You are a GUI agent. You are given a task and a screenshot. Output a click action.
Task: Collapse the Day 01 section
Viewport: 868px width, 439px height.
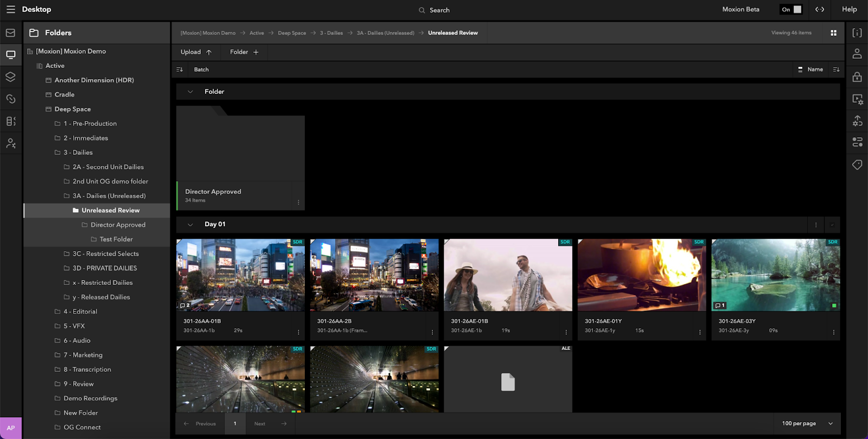(190, 225)
